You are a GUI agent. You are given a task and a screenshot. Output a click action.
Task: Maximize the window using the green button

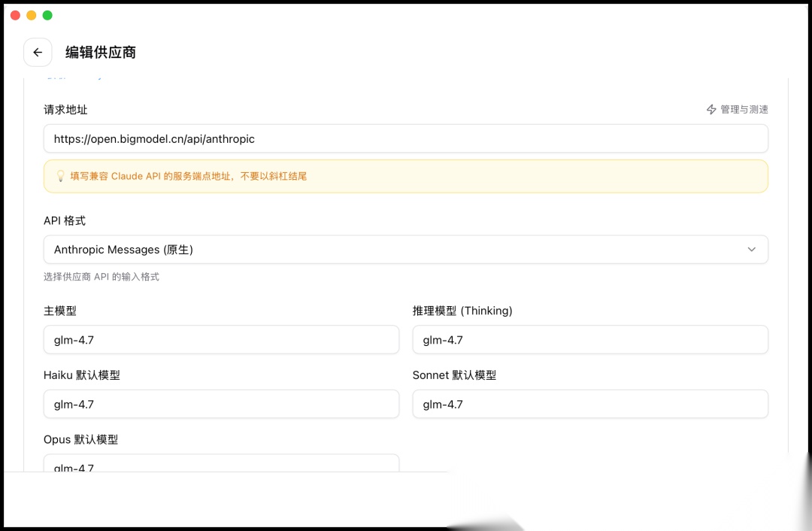pyautogui.click(x=47, y=15)
